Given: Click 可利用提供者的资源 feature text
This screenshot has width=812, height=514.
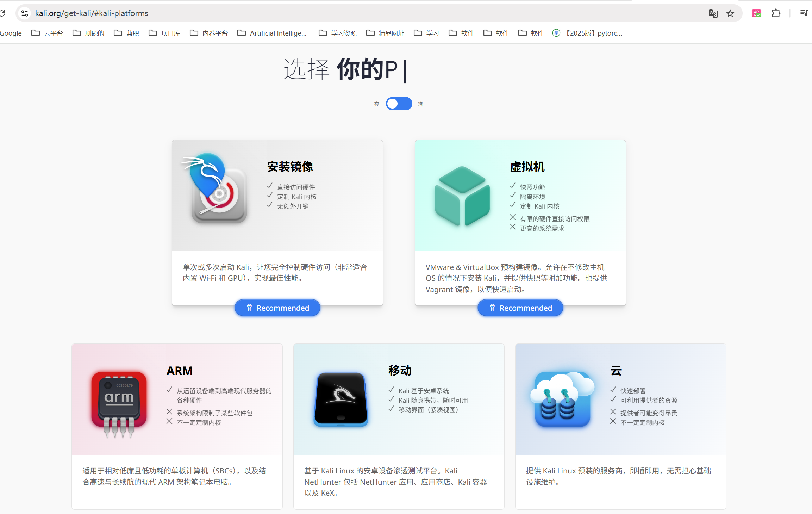Looking at the screenshot, I should pos(649,400).
